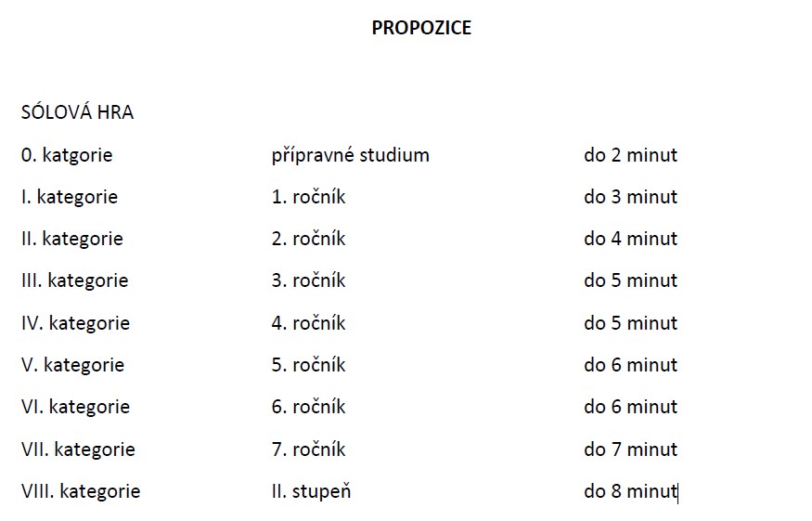Click '1. ročník' text
812x521 pixels.
click(x=308, y=197)
